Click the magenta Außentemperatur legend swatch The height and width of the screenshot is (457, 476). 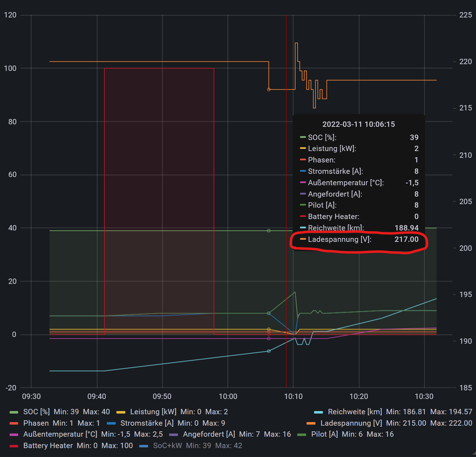pyautogui.click(x=14, y=435)
